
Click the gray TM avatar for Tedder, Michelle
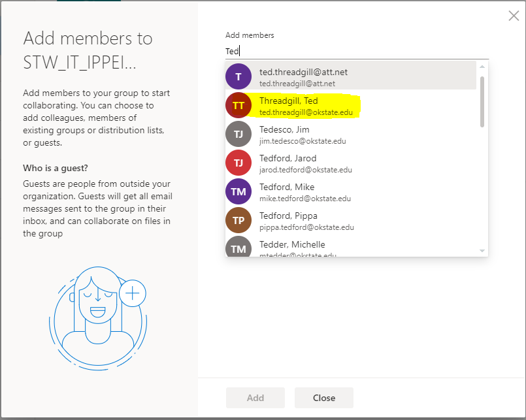[238, 249]
